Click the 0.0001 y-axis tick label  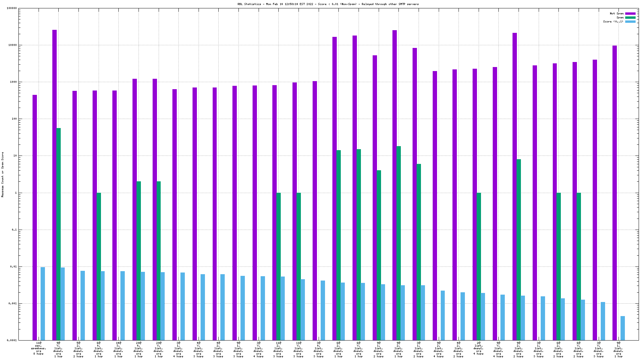[12, 341]
